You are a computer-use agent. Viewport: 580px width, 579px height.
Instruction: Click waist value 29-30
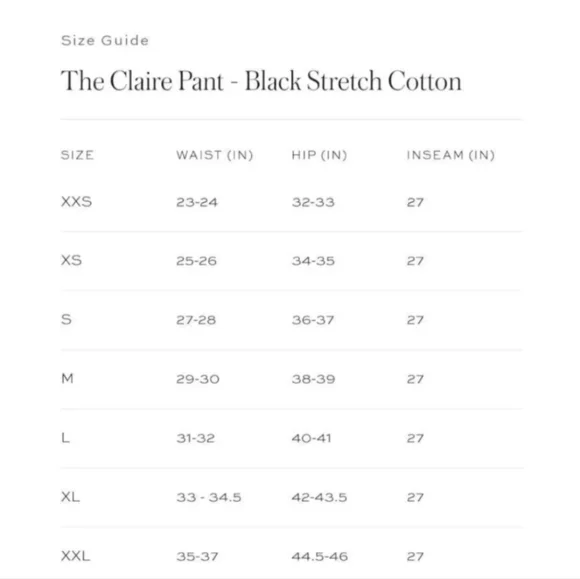click(x=198, y=379)
